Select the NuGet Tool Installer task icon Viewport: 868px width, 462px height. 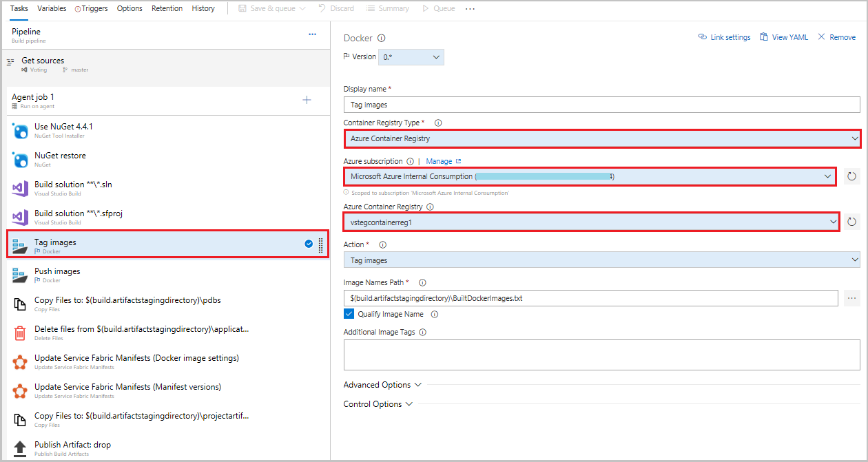tap(20, 130)
